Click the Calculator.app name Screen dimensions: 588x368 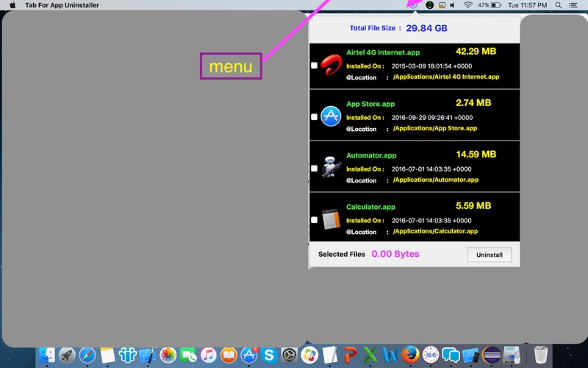tap(370, 207)
